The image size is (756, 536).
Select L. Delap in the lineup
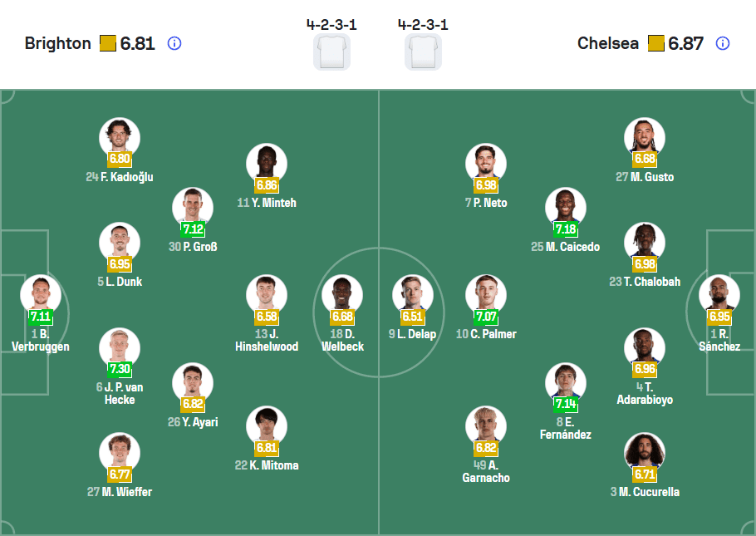pos(413,294)
